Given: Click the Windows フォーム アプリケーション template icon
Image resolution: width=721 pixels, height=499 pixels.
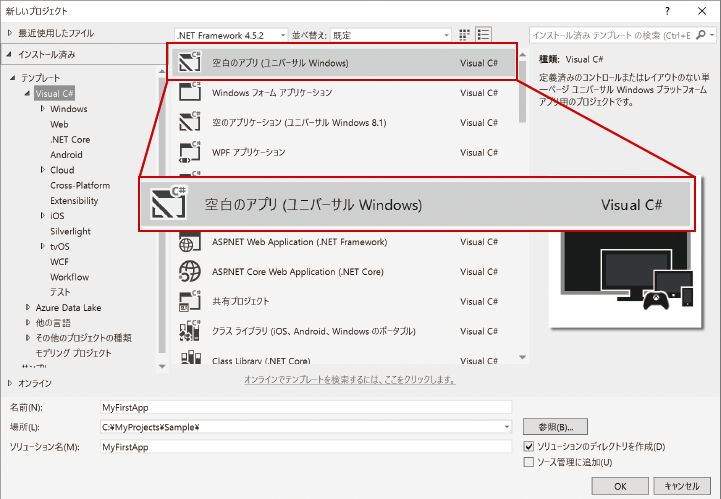Looking at the screenshot, I should click(x=190, y=92).
